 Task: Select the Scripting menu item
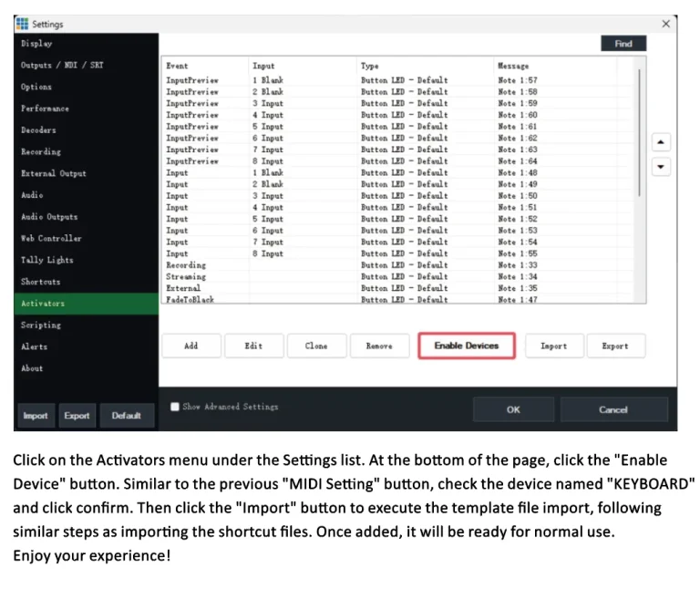point(41,325)
